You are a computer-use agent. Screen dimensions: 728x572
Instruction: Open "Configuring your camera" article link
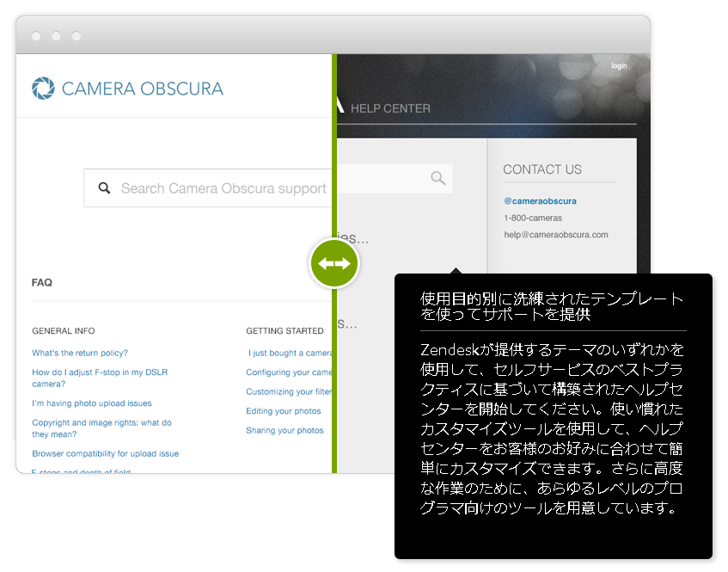click(x=290, y=372)
